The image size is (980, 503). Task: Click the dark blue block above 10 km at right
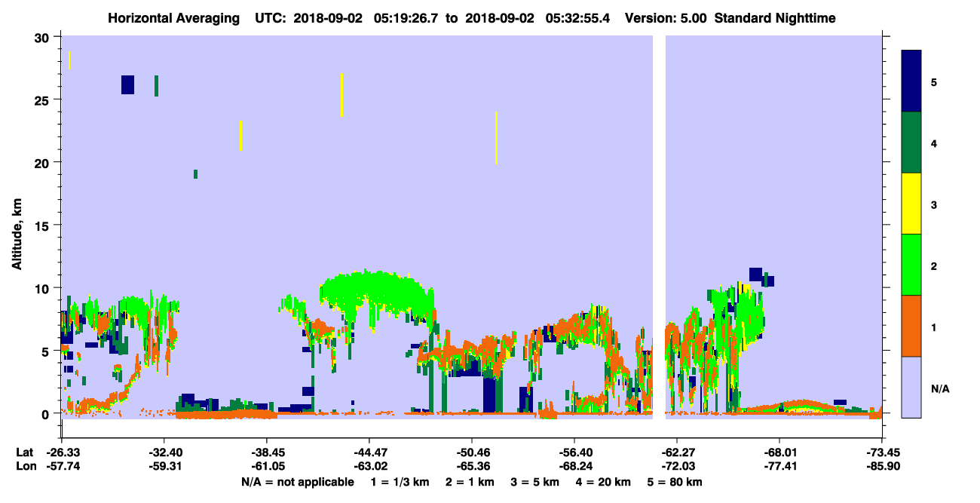pyautogui.click(x=755, y=274)
